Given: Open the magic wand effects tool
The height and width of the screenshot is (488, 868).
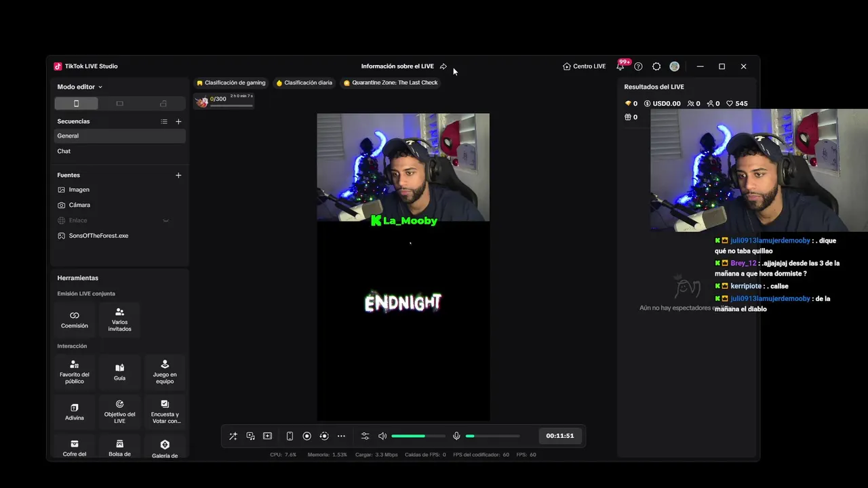Looking at the screenshot, I should click(233, 436).
